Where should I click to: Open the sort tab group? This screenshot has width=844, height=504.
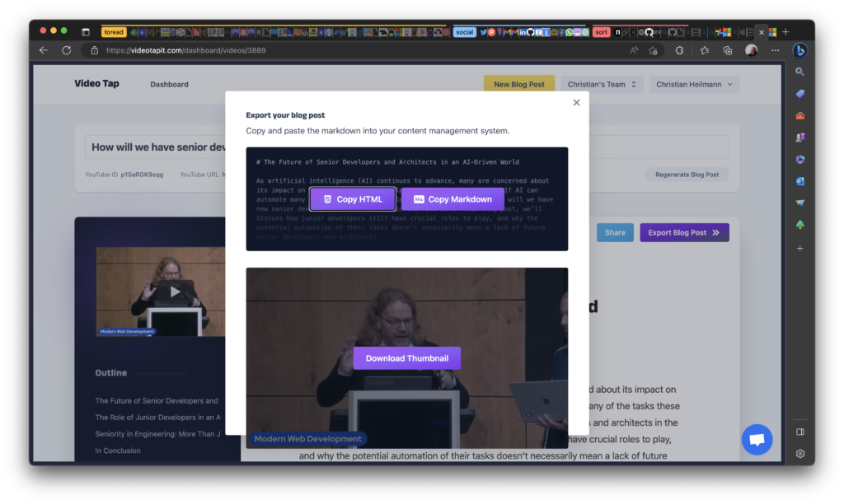coord(601,32)
